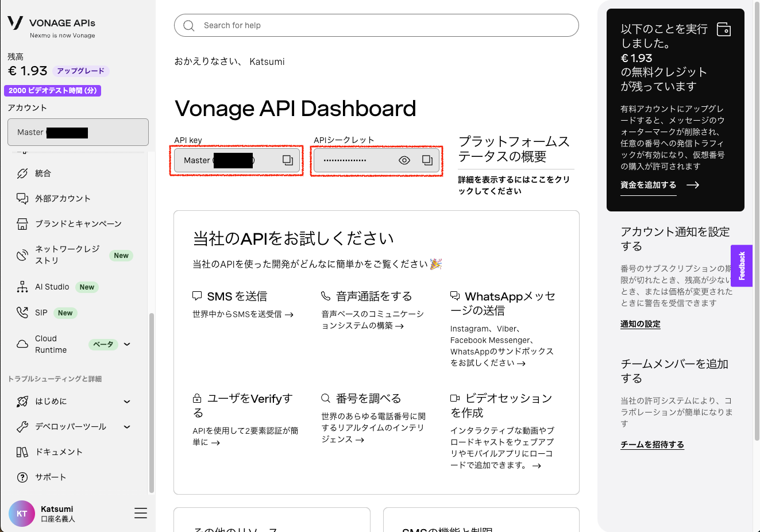Click 詳細を表示するにはここをクリックしてください
The width and height of the screenshot is (760, 532).
tap(514, 185)
